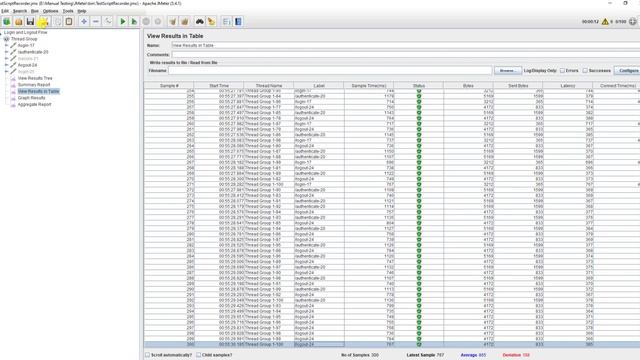Click the remote engines globe icon

point(633,22)
